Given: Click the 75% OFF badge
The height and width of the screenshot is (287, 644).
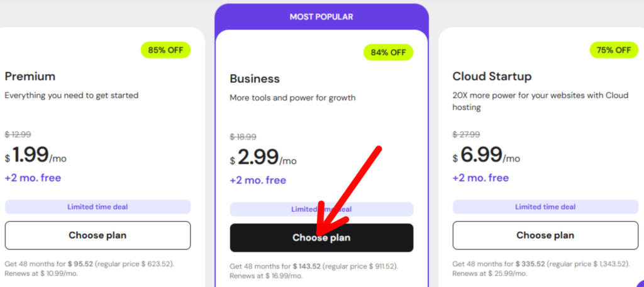Looking at the screenshot, I should coord(614,50).
